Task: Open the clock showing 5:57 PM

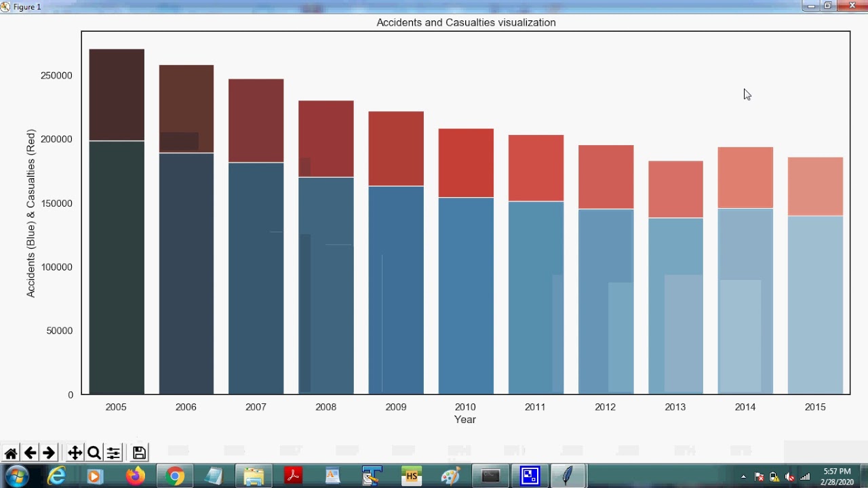Action: (x=837, y=476)
